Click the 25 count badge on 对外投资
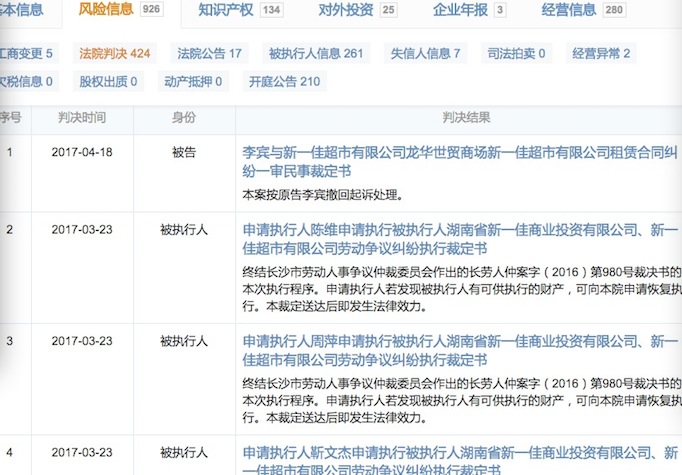The image size is (682, 475). [x=388, y=10]
